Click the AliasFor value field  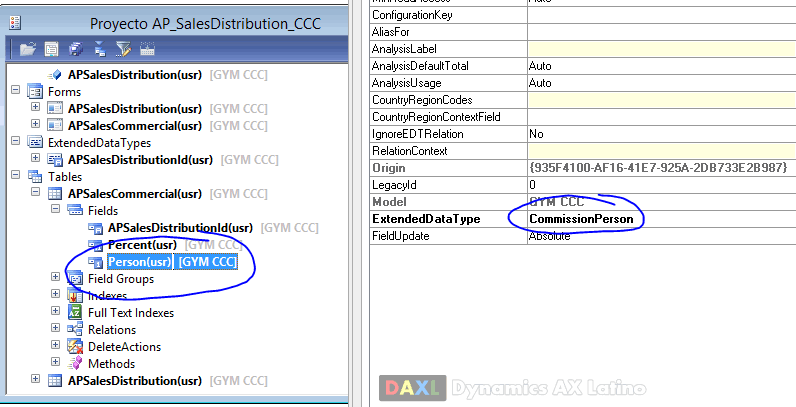point(661,32)
